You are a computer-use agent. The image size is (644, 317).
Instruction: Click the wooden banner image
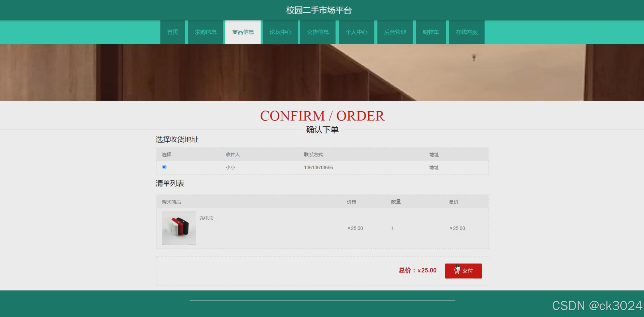(x=322, y=72)
